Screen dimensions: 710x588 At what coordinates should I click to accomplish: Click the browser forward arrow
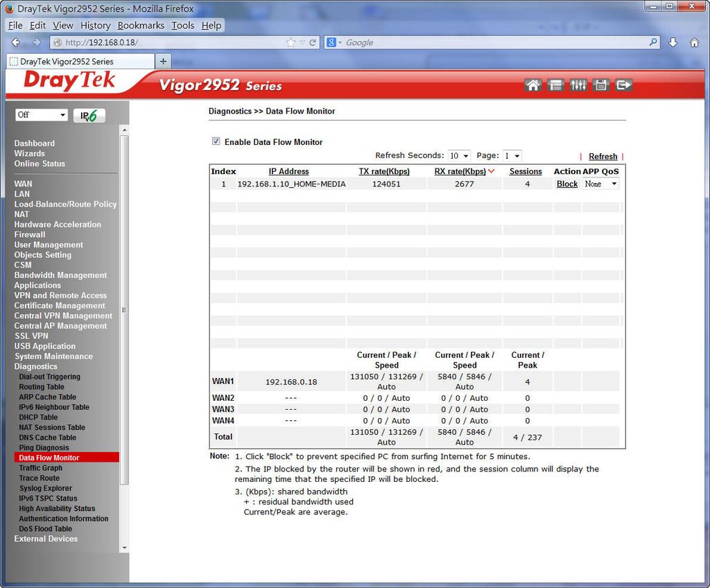pos(37,42)
